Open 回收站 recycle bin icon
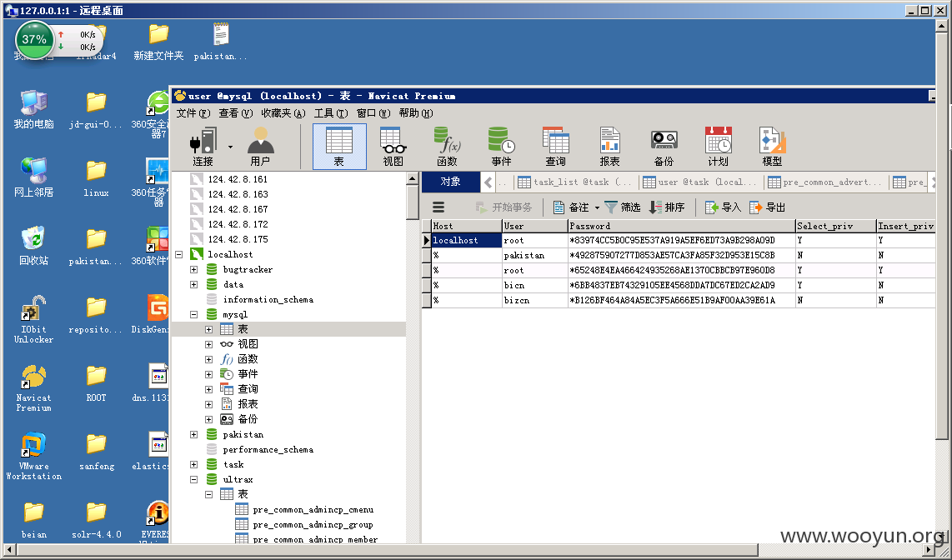 click(34, 246)
